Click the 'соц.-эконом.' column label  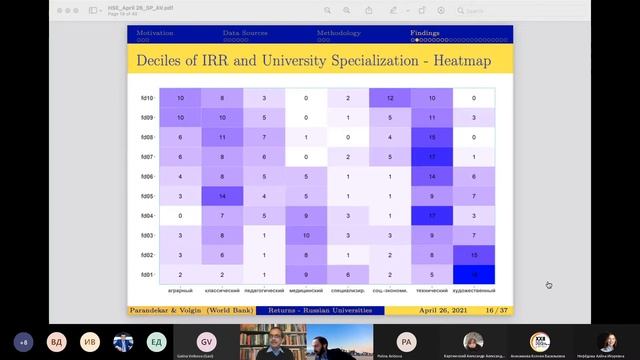click(x=390, y=291)
